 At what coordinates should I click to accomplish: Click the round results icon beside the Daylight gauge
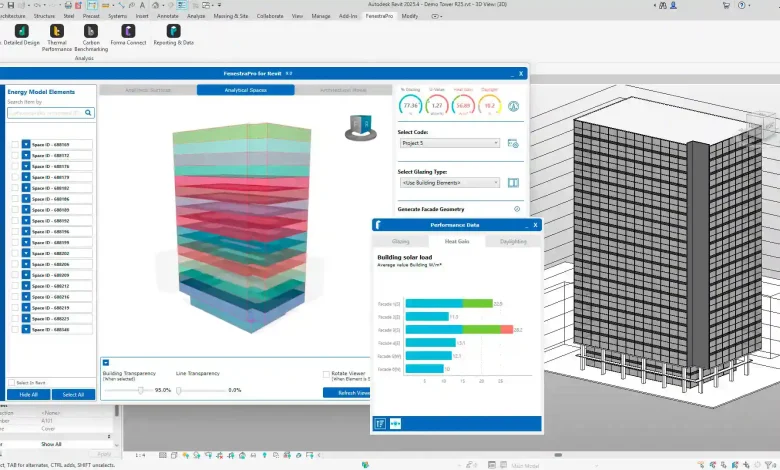[x=513, y=106]
